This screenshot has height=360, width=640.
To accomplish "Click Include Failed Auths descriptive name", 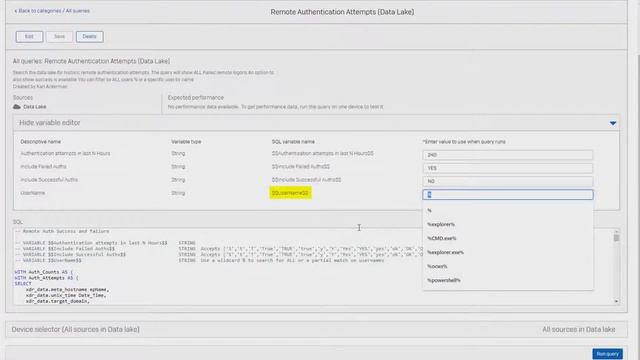I will (x=43, y=167).
